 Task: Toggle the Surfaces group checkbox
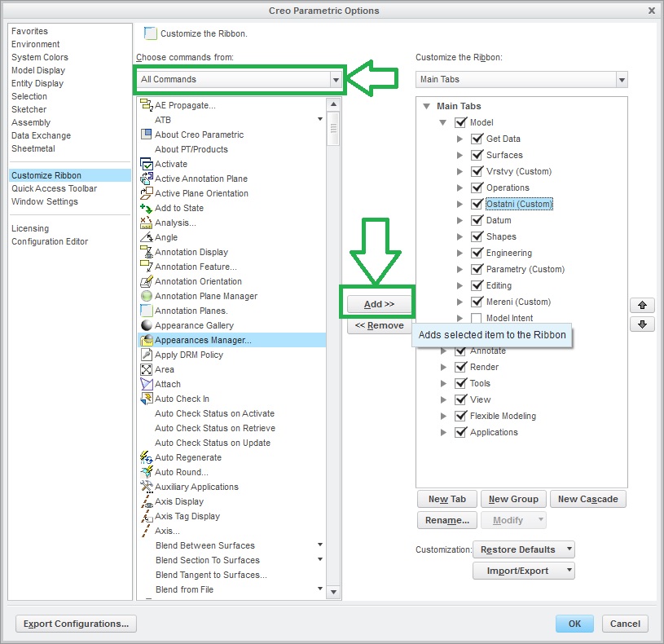pos(477,155)
